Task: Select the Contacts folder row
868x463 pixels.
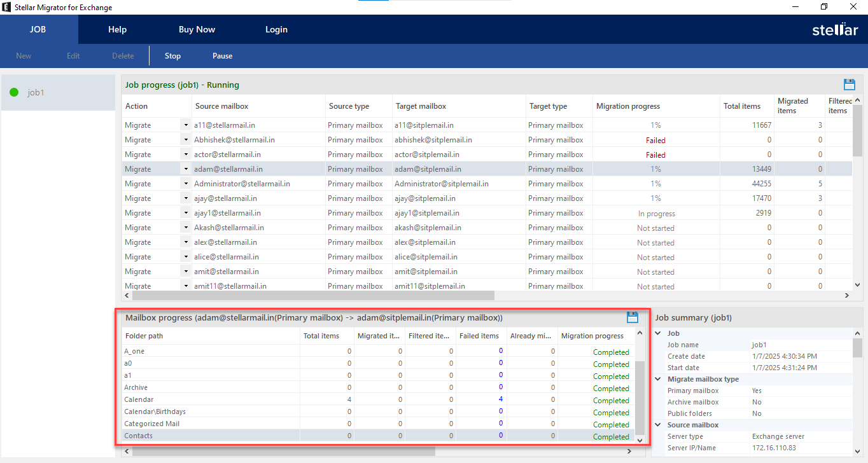Action: (x=378, y=436)
